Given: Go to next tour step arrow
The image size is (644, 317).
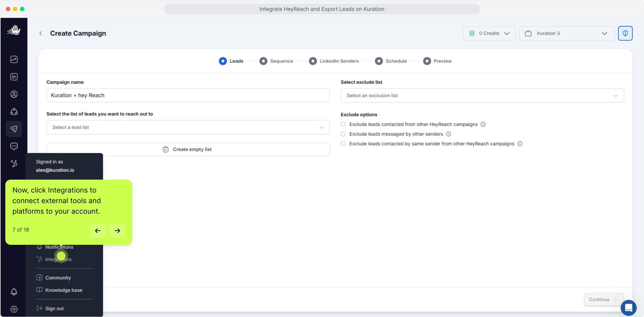Looking at the screenshot, I should coord(117,231).
